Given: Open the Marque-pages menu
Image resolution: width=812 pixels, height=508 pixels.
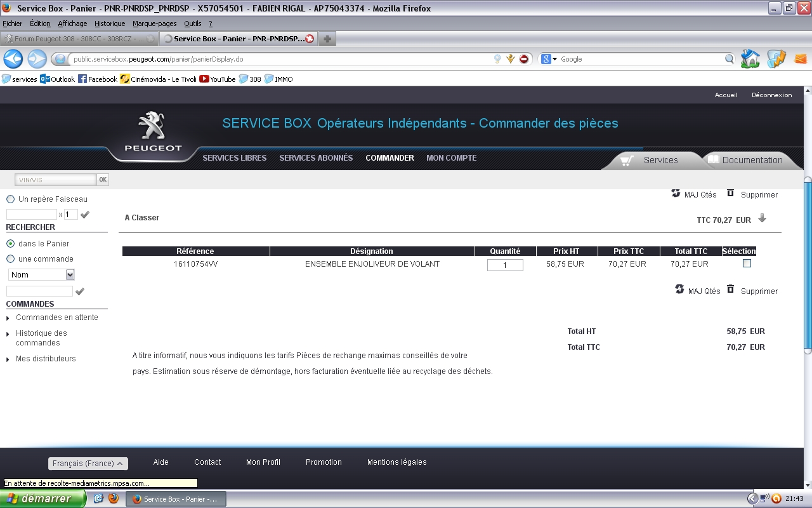Looking at the screenshot, I should point(154,23).
